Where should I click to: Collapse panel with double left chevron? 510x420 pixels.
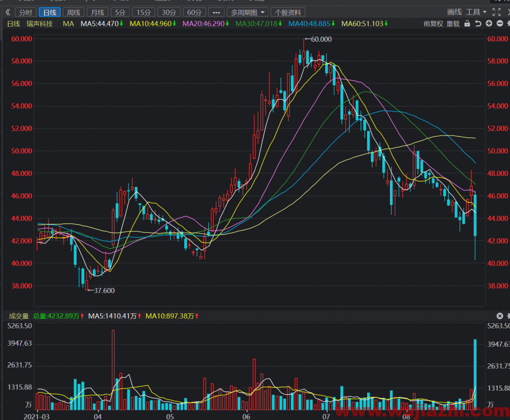click(8, 12)
